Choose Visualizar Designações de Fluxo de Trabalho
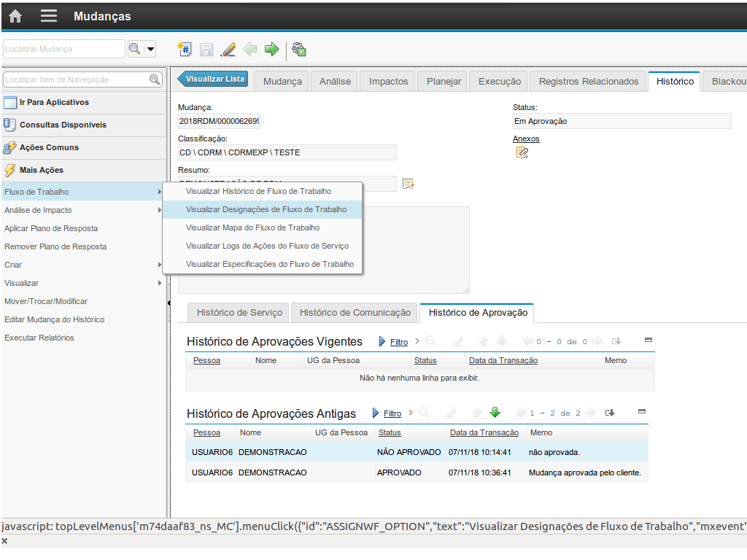Image resolution: width=747 pixels, height=560 pixels. [x=262, y=209]
